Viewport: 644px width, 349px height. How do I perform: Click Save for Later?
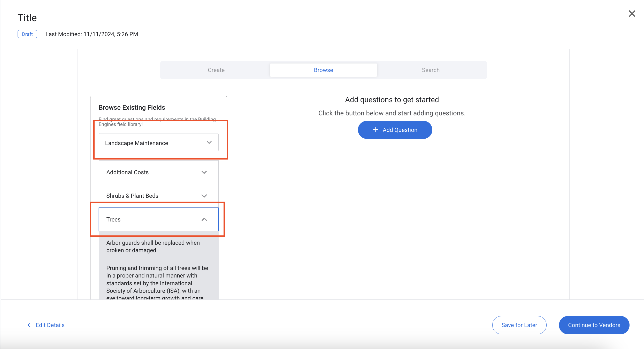coord(519,325)
